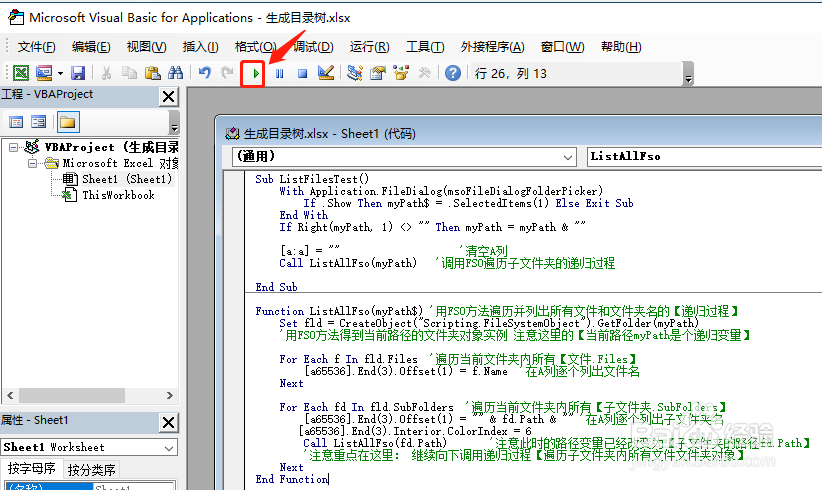Screen dimensions: 822x490
Task: Click right arrow of project panel scrollbar
Action: pyautogui.click(x=169, y=395)
